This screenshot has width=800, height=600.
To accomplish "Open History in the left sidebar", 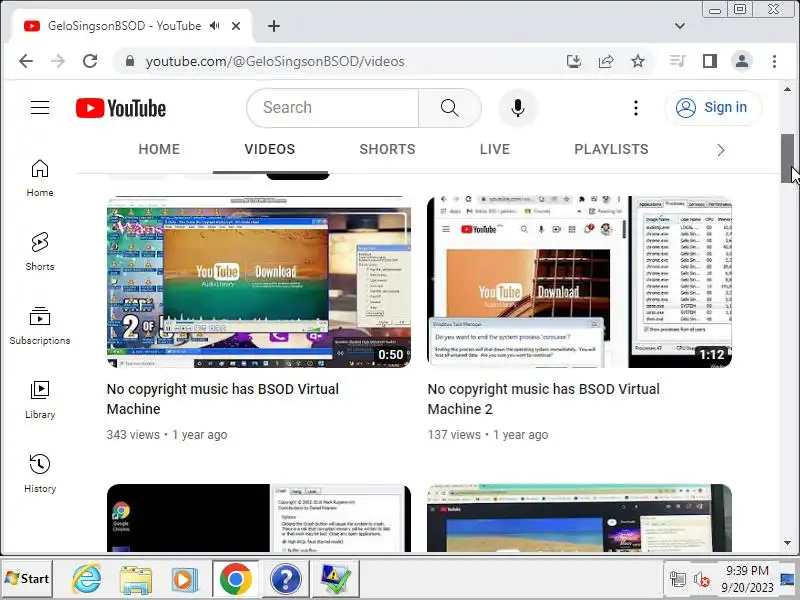I will pos(40,474).
